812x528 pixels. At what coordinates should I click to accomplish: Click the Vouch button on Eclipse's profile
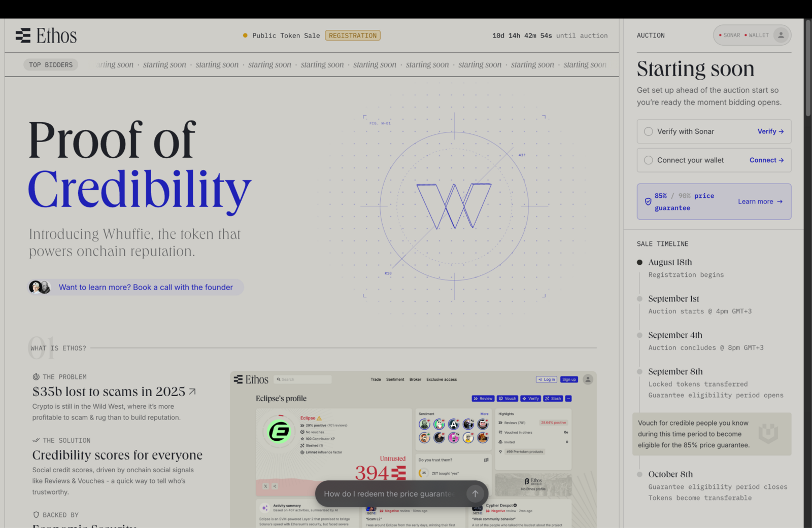pos(507,399)
